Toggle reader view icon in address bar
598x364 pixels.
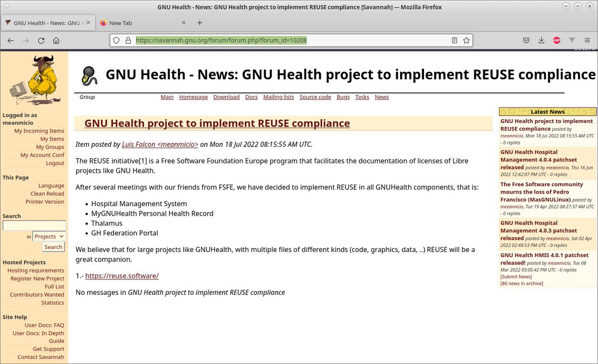[454, 40]
